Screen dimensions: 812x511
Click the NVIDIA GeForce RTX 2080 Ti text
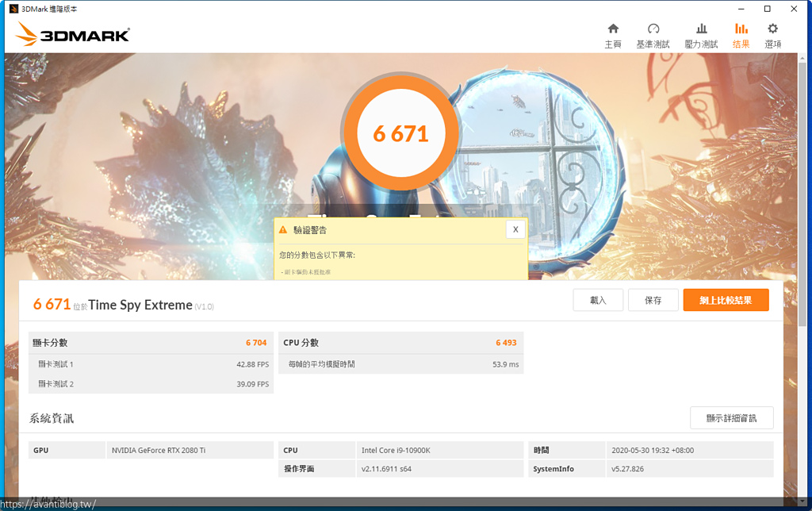click(159, 451)
